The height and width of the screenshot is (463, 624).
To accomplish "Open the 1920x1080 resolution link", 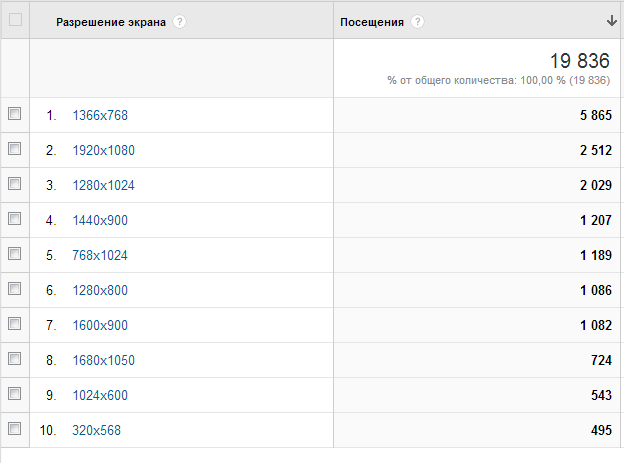I will tap(103, 150).
